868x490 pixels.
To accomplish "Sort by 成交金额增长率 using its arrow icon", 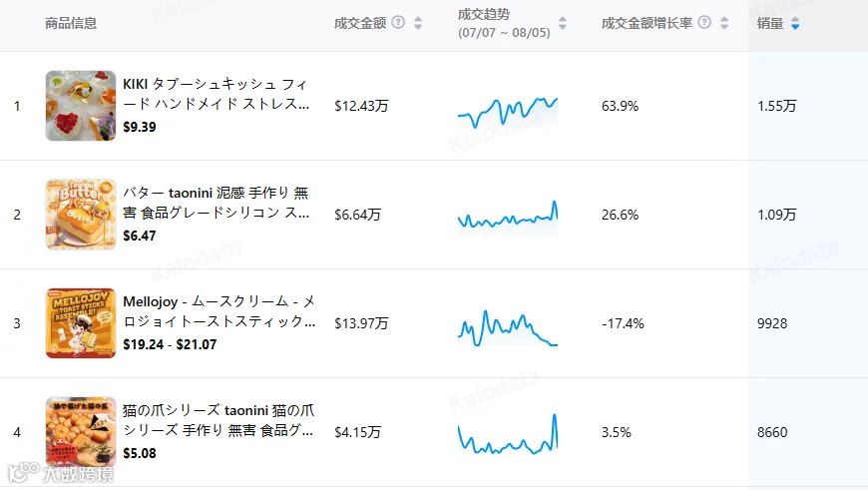I will tap(724, 23).
